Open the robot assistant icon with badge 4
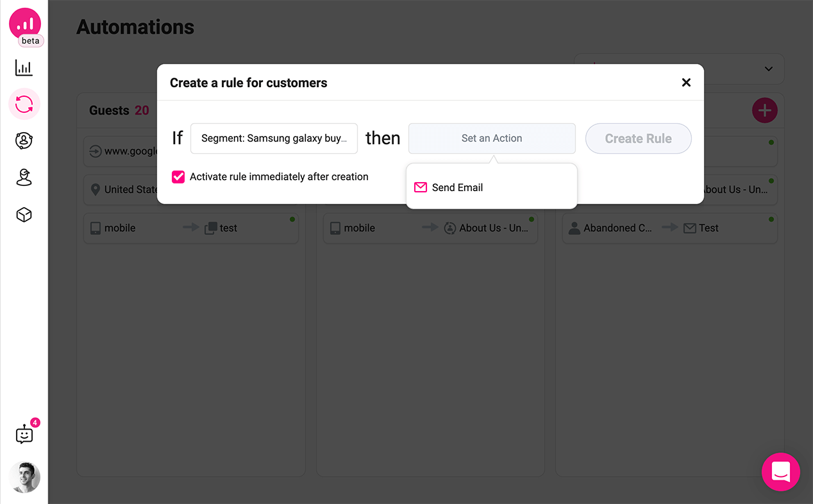The image size is (813, 504). tap(24, 435)
